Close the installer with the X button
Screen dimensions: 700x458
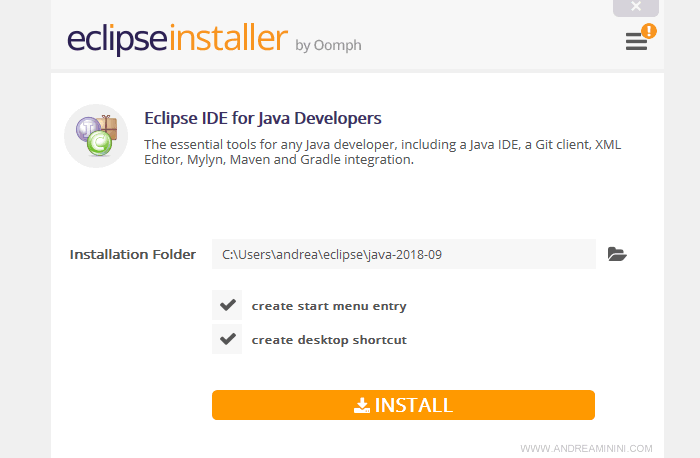635,8
